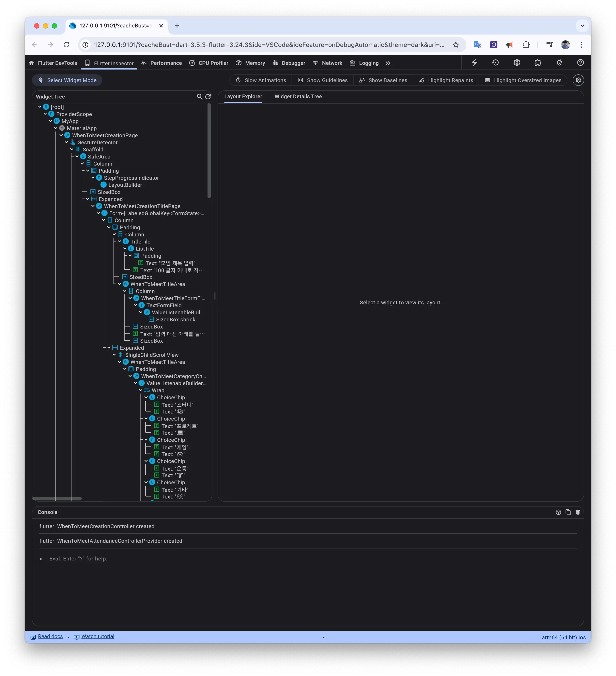Image resolution: width=616 pixels, height=676 pixels.
Task: Search the Widget Tree
Action: click(x=199, y=97)
